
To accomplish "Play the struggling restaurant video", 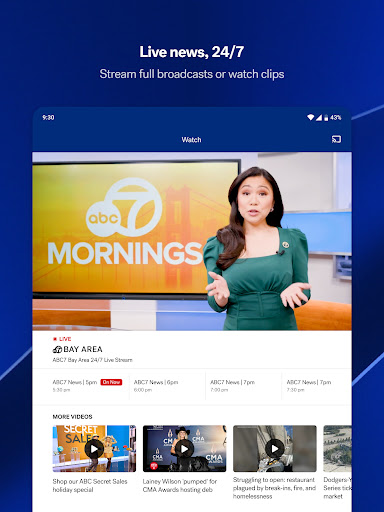I will 275,449.
